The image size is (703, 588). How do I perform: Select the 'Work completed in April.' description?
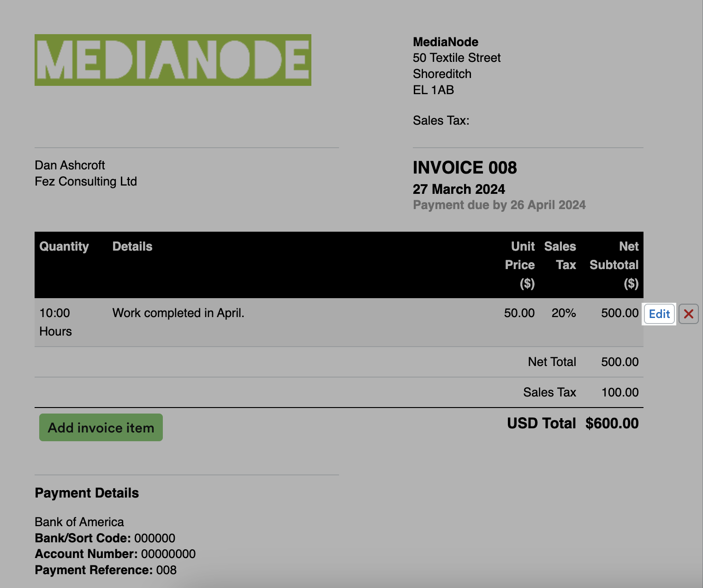pos(178,313)
